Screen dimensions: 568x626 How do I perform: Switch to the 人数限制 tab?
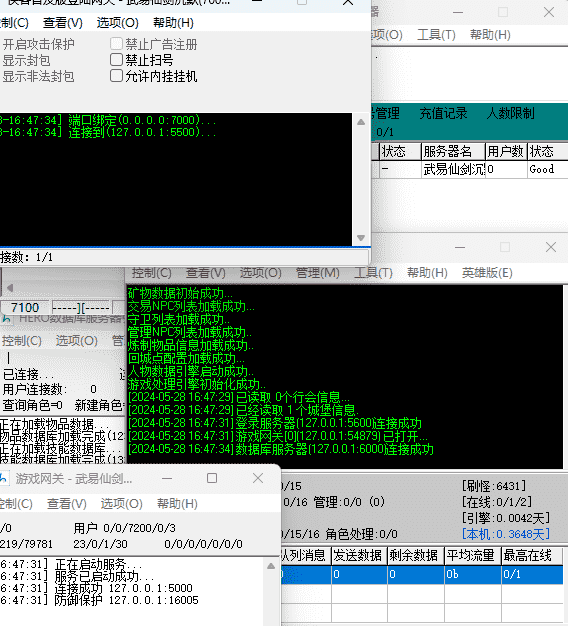point(511,113)
